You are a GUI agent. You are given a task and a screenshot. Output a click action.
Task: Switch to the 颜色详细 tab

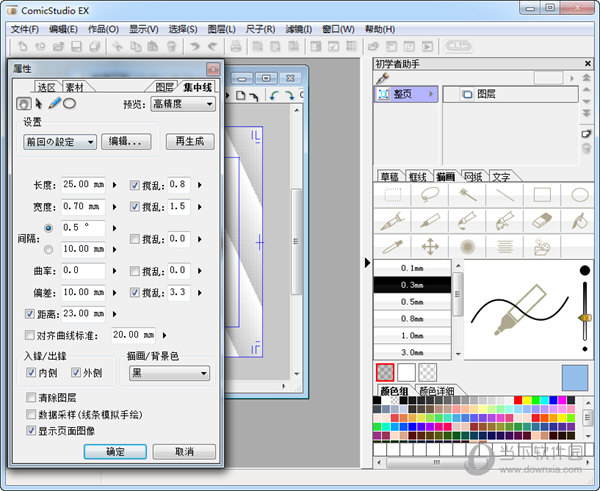pos(437,391)
